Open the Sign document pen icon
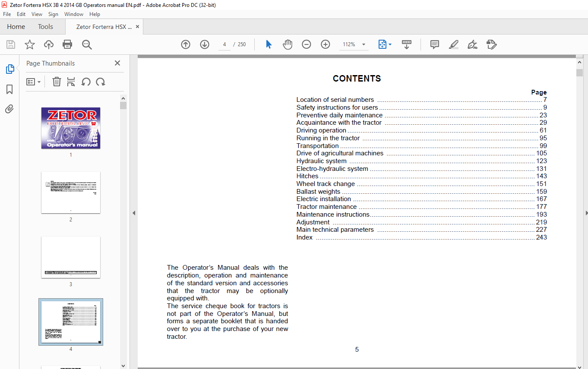 [472, 44]
